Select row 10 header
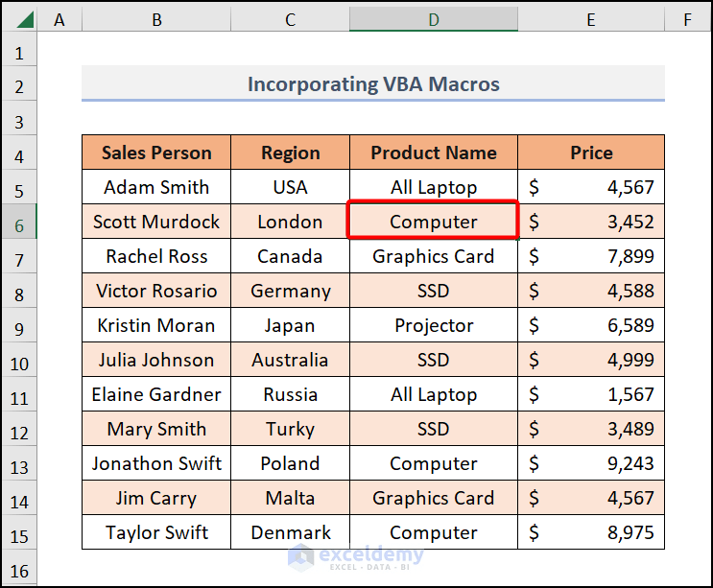 pos(19,360)
